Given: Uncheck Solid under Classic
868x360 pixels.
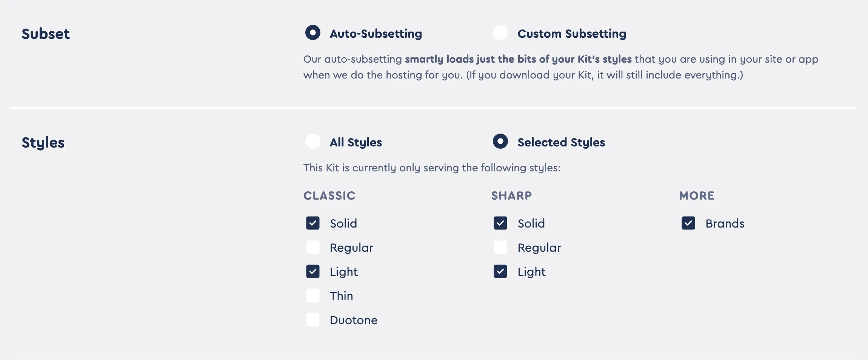Looking at the screenshot, I should [x=312, y=223].
